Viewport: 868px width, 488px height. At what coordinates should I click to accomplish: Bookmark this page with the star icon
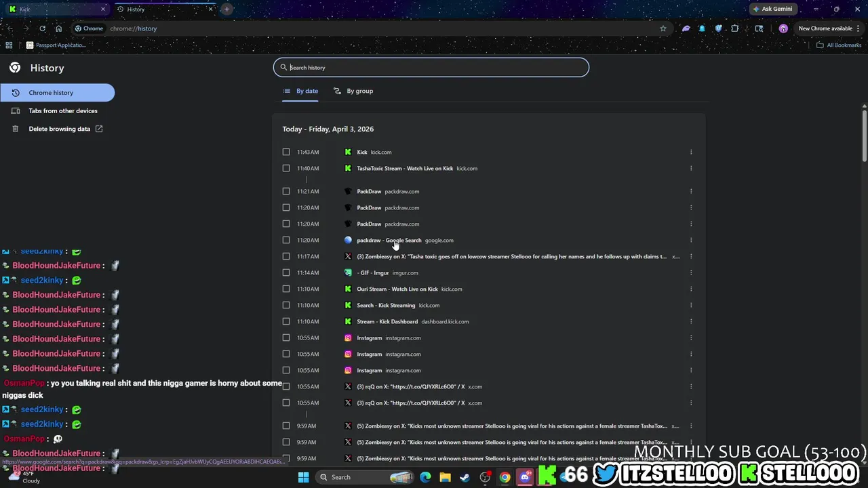coord(663,28)
